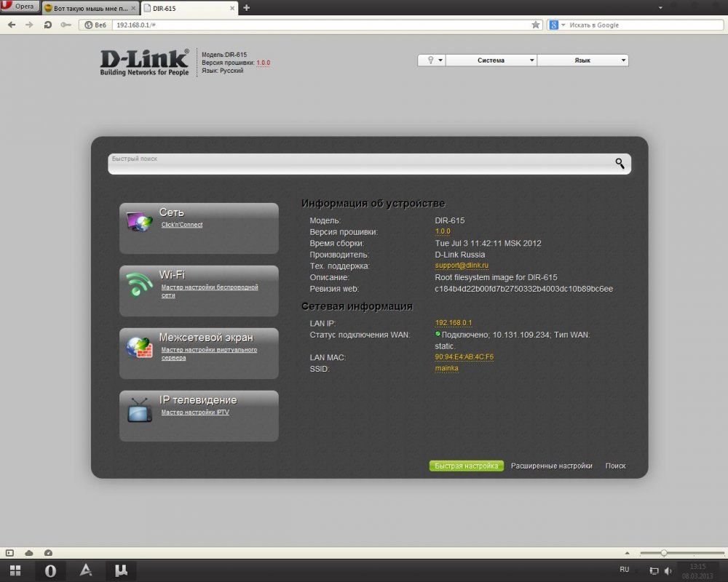The width and height of the screenshot is (728, 582).
Task: Click the small up arrow left of the zoom slider
Action: 627,553
